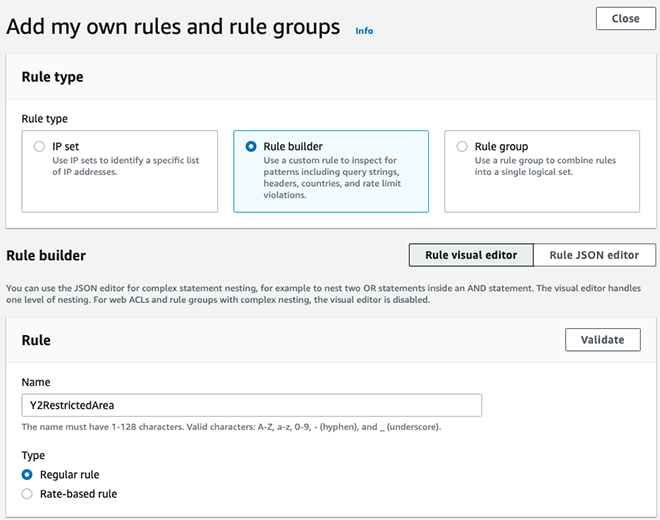Click the "Rule builder" card title
This screenshot has width=660, height=520.
point(293,147)
